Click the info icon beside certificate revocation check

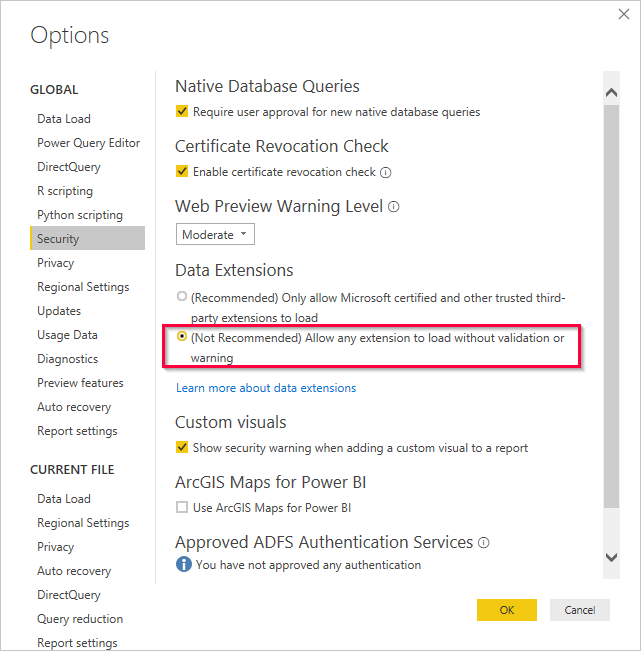(x=386, y=172)
